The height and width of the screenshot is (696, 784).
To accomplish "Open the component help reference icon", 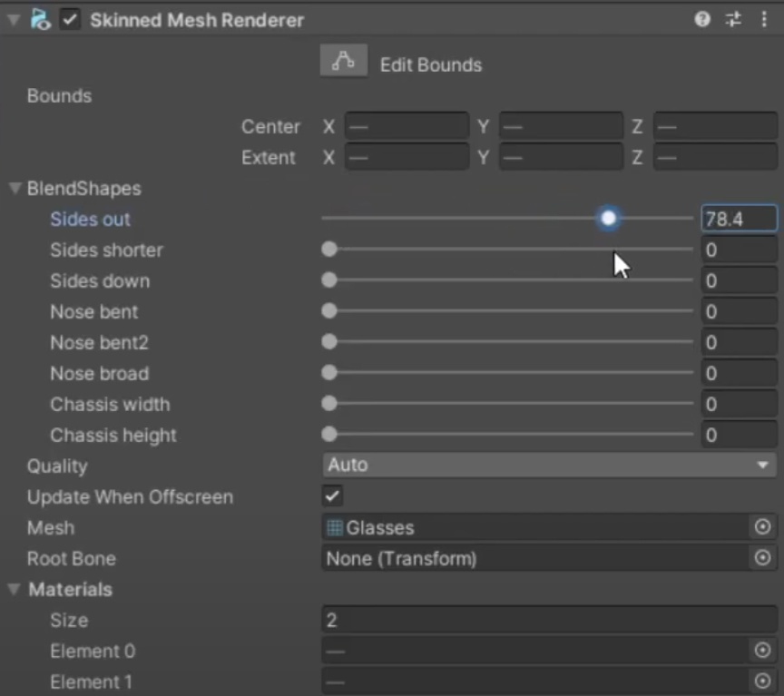I will 702,19.
